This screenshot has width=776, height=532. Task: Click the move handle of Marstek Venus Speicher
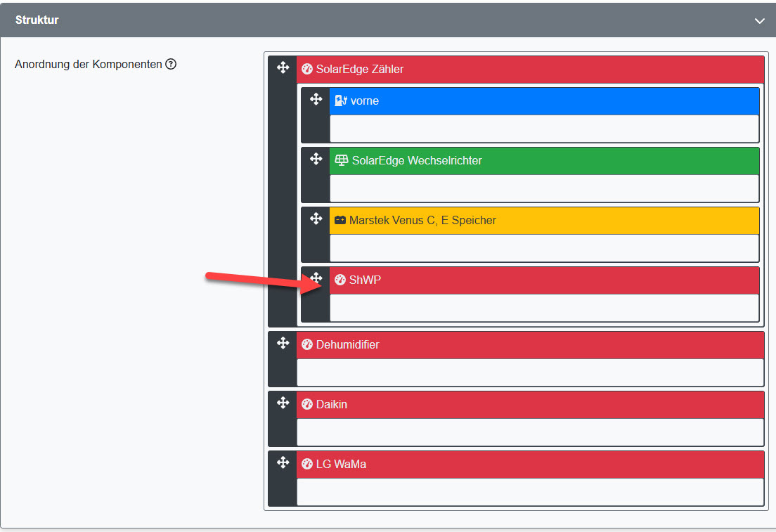[316, 219]
